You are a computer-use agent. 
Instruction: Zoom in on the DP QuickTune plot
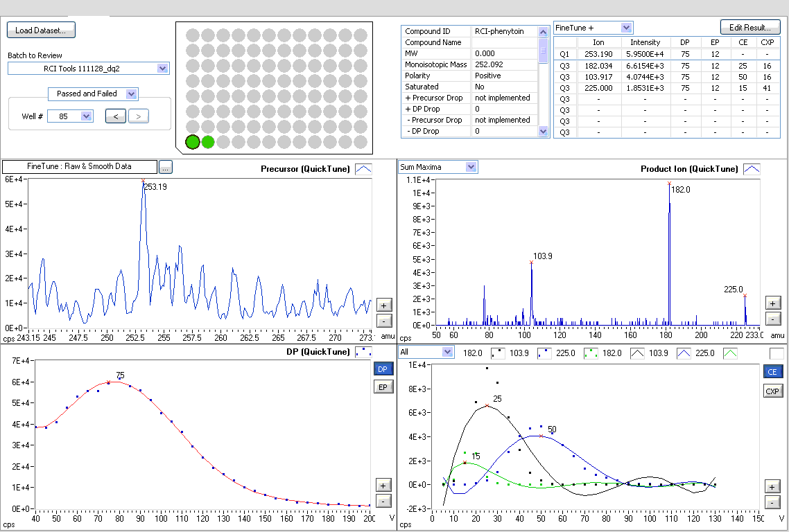[x=383, y=485]
